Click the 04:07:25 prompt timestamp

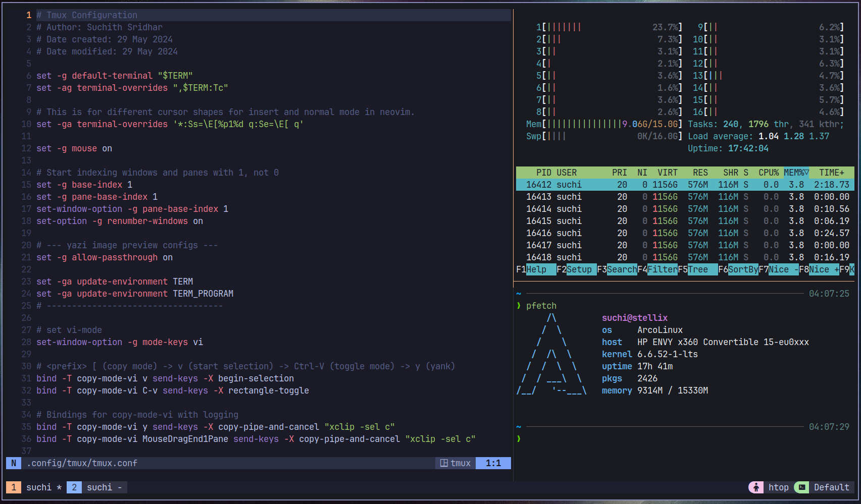(829, 294)
